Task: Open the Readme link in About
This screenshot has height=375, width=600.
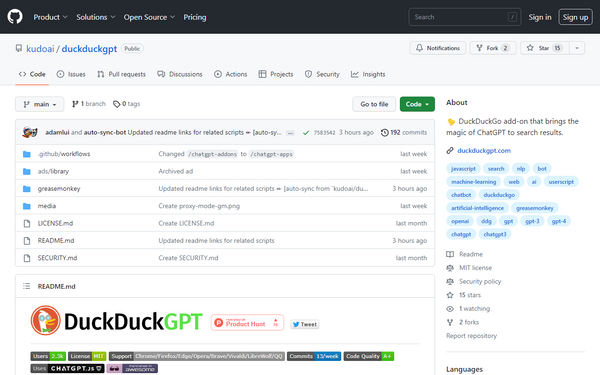Action: [x=465, y=254]
